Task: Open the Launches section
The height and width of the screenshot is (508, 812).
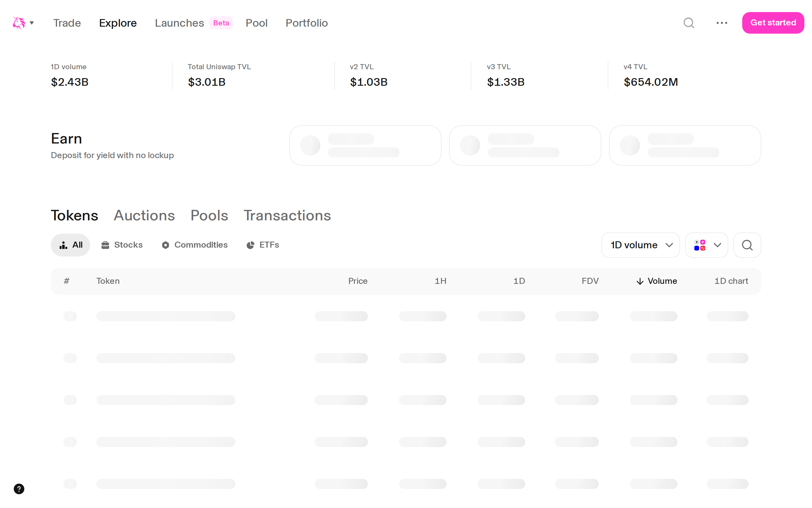Action: 180,23
